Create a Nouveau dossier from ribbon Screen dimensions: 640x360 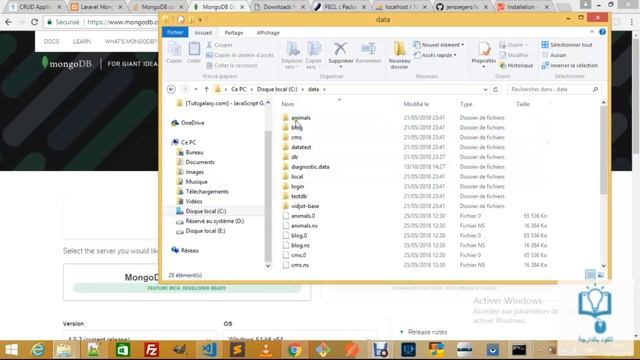399,55
